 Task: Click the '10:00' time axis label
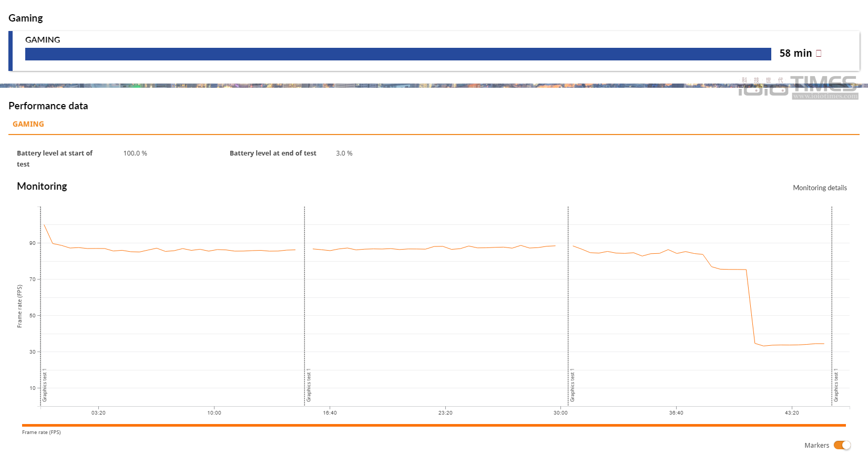[x=214, y=413]
